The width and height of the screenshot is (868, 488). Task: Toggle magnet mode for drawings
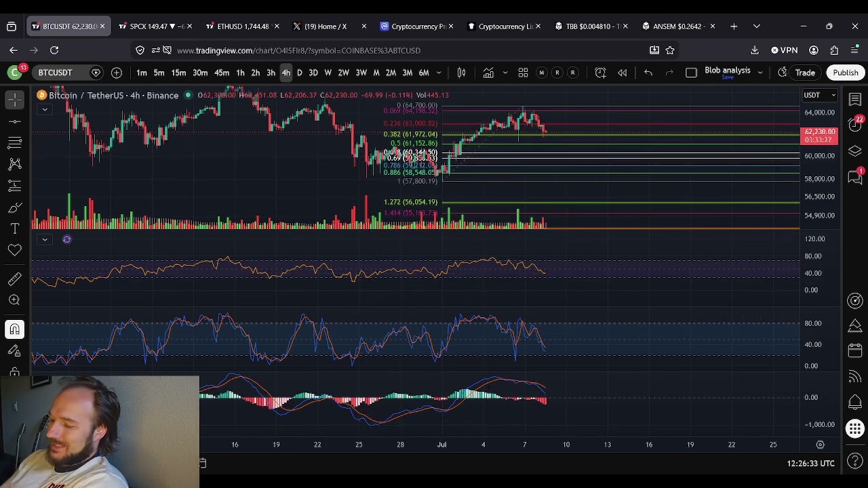(14, 329)
